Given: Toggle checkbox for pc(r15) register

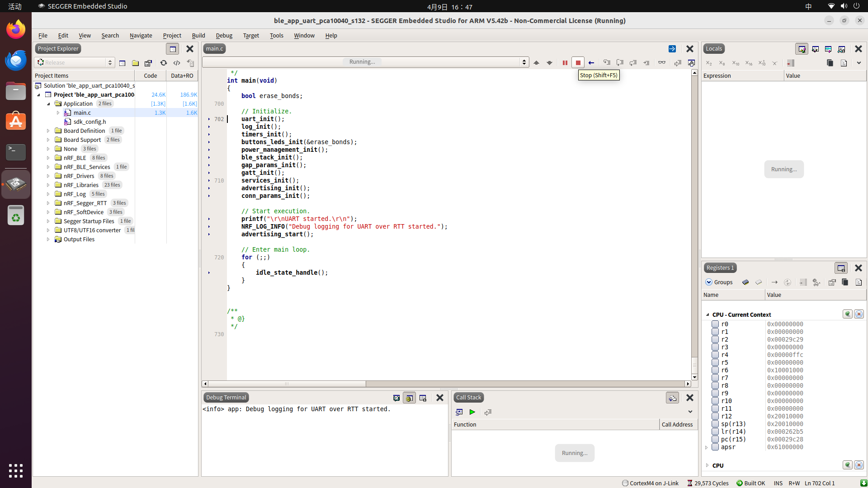Looking at the screenshot, I should [715, 439].
